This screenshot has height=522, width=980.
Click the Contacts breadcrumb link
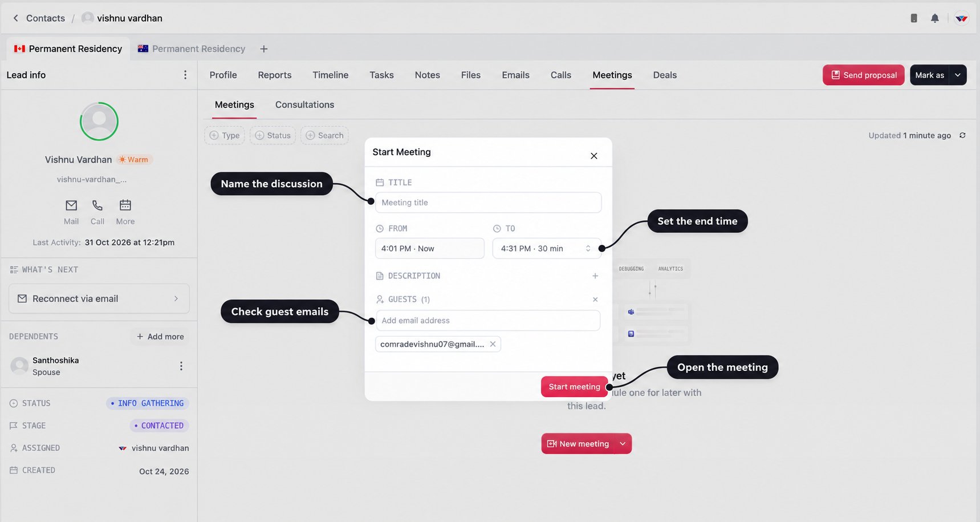(x=46, y=18)
